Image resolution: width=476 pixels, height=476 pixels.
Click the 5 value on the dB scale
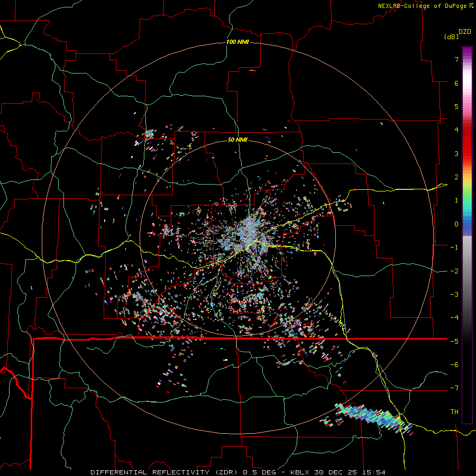(x=456, y=106)
